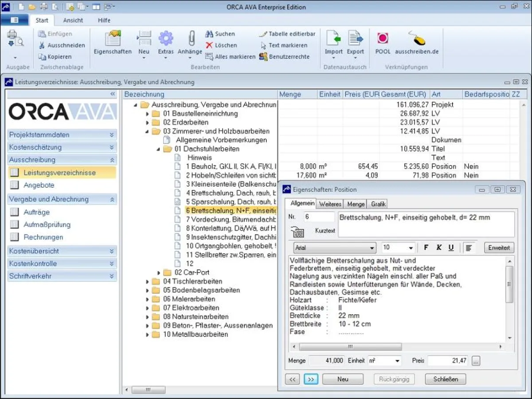The height and width of the screenshot is (399, 532).
Task: Enable underline formatting for the description text
Action: [x=451, y=248]
